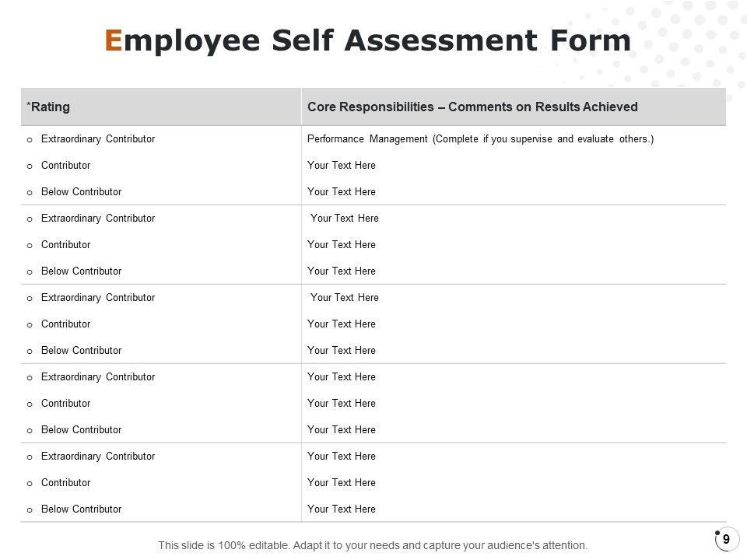
Task: Select Extraordinary Contributor radio in last rating group
Action: pos(30,457)
